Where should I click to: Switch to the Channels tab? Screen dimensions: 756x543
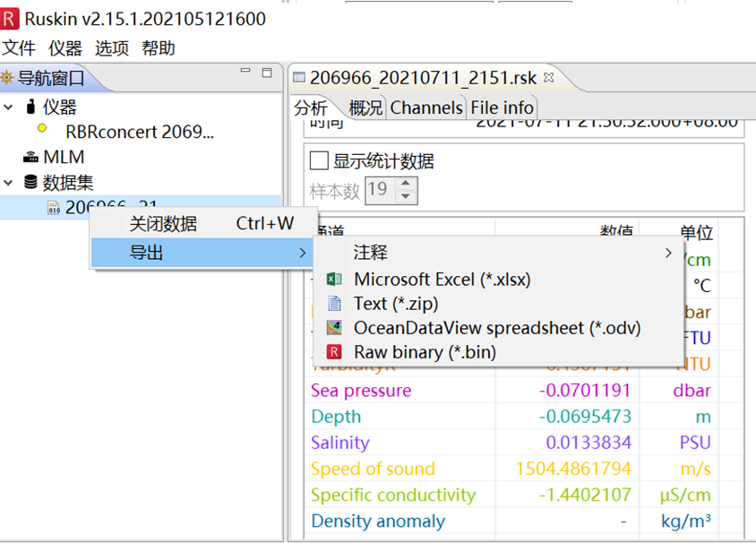[x=425, y=108]
